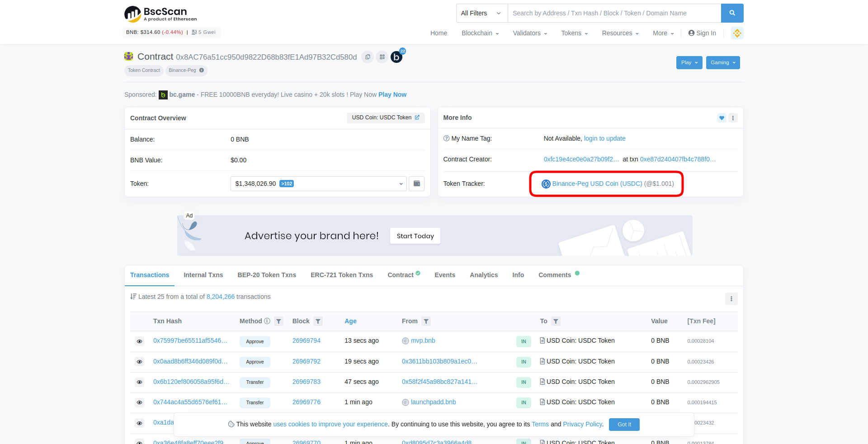Click the sort icon beside Latest 25
This screenshot has width=868, height=444.
click(x=133, y=297)
